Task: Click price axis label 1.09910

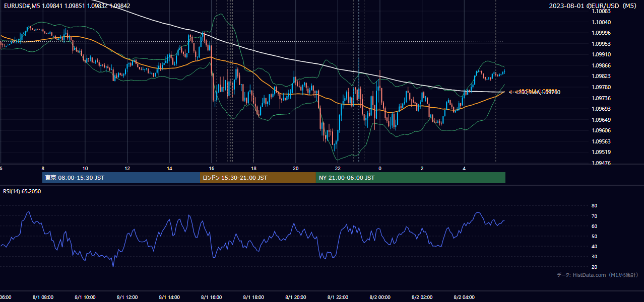Action: click(601, 54)
